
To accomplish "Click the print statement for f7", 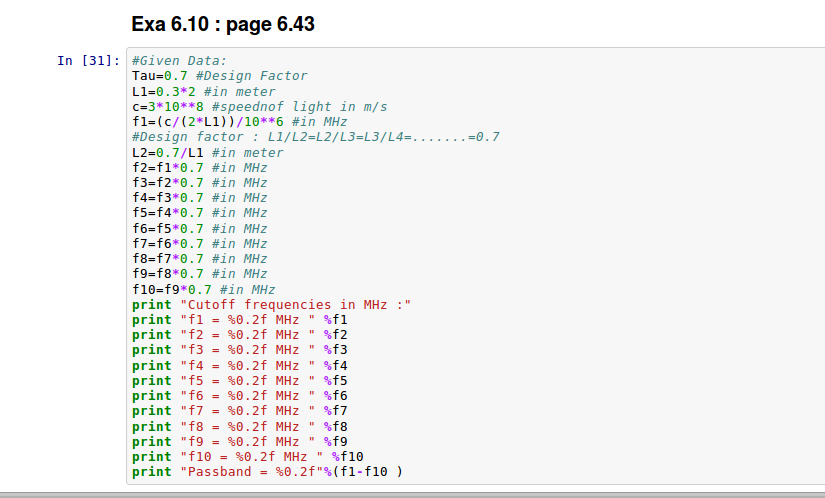I will (x=239, y=411).
